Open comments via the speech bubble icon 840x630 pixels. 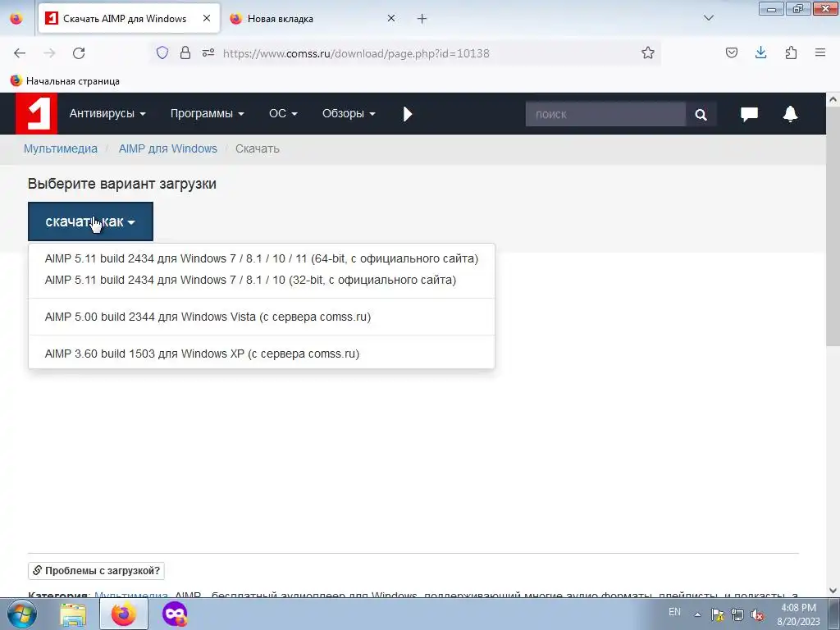[749, 113]
